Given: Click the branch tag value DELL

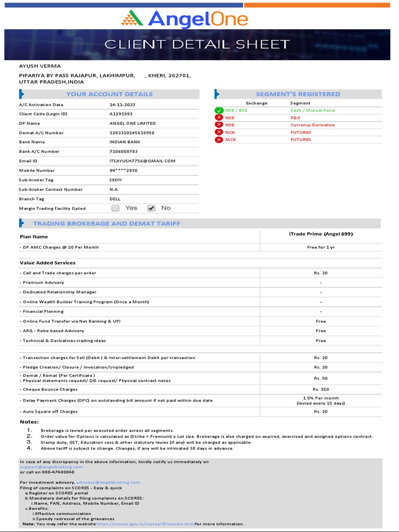Looking at the screenshot, I should coord(115,199).
